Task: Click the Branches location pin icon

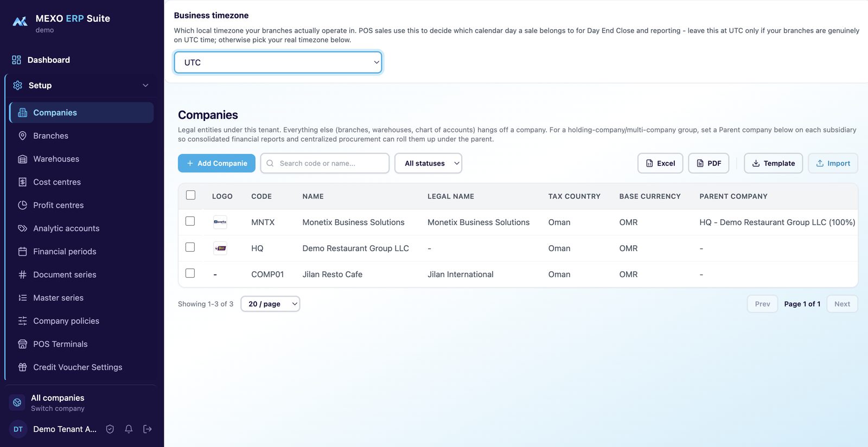Action: point(22,136)
